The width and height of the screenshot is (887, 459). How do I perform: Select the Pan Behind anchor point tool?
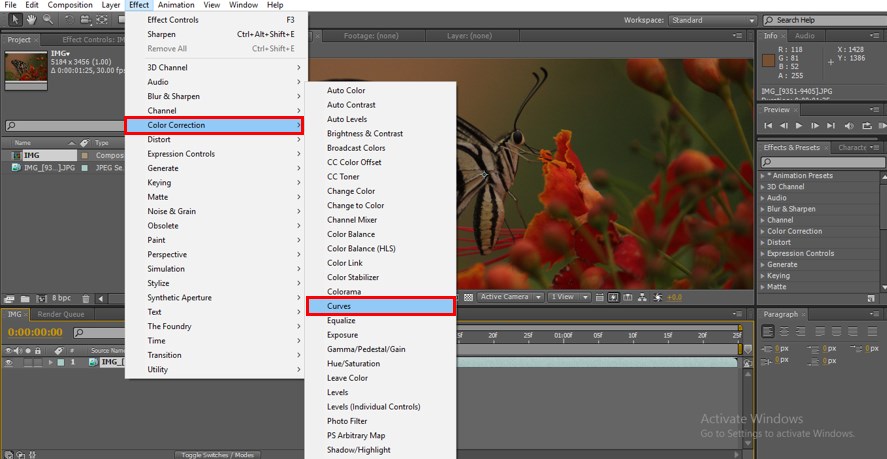pos(102,19)
